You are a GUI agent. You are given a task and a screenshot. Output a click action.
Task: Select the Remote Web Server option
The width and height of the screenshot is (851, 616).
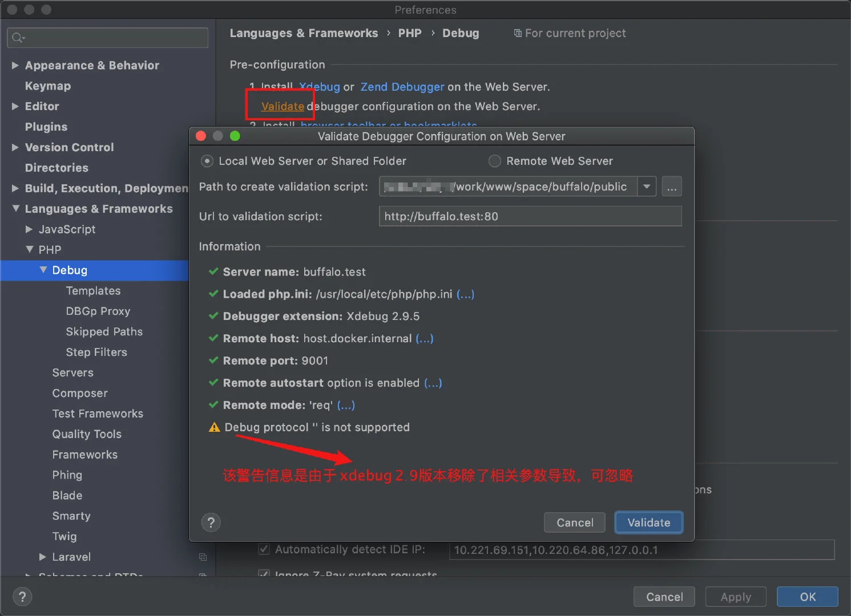pos(495,161)
